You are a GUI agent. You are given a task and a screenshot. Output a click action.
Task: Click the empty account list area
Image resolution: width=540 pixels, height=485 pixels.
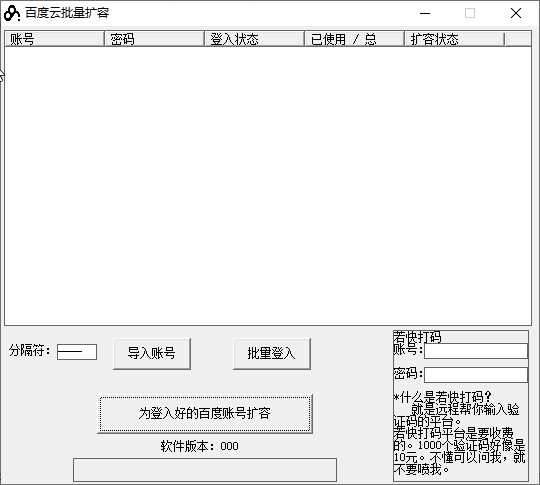point(268,185)
